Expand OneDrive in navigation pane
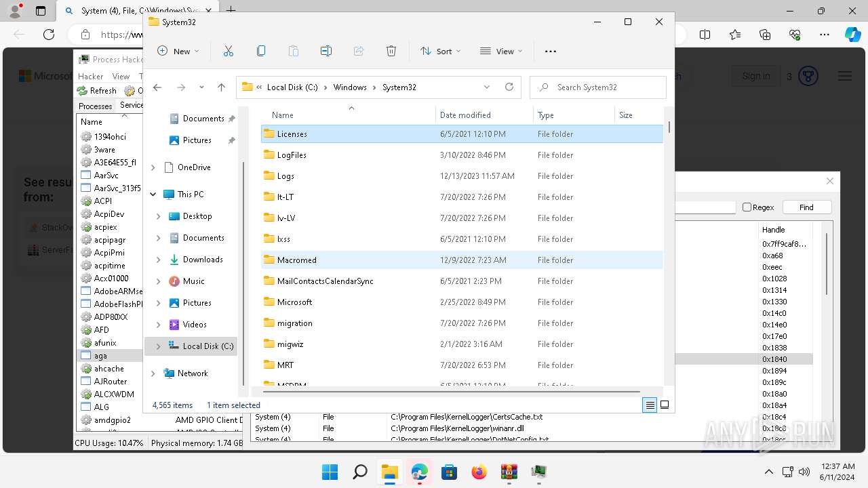Image resolution: width=868 pixels, height=488 pixels. (153, 167)
